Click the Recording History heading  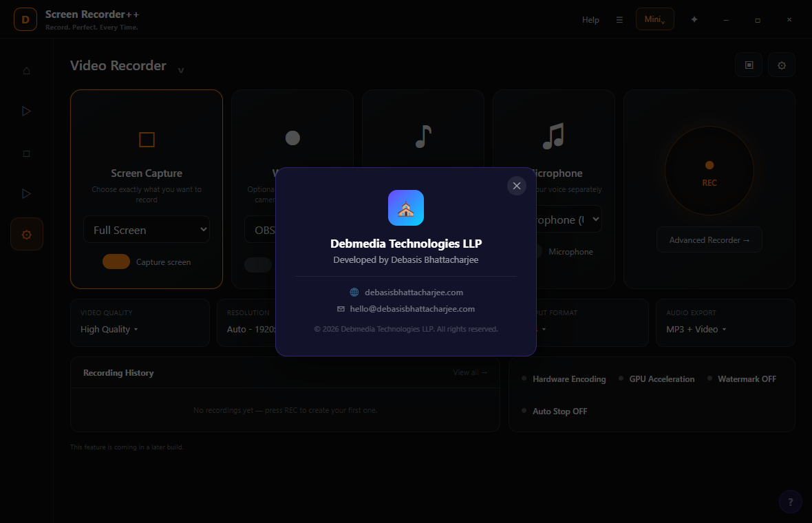pos(118,373)
